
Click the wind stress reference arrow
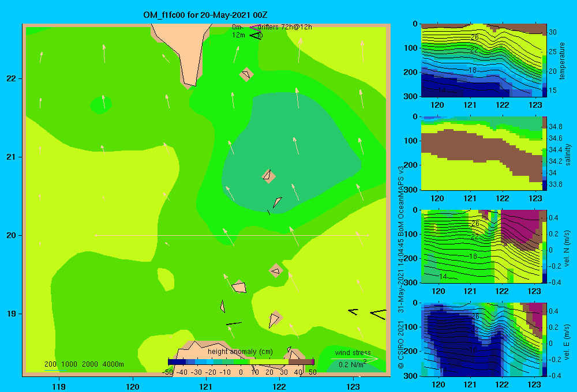[x=354, y=359]
